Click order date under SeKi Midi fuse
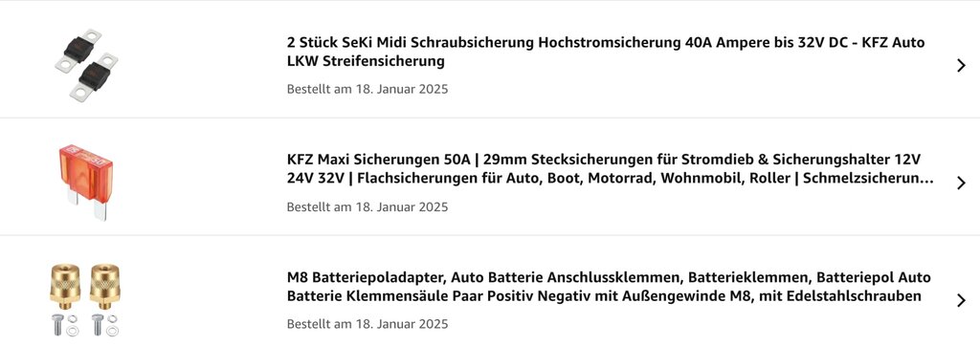Viewport: 980px width, 346px height. (367, 89)
